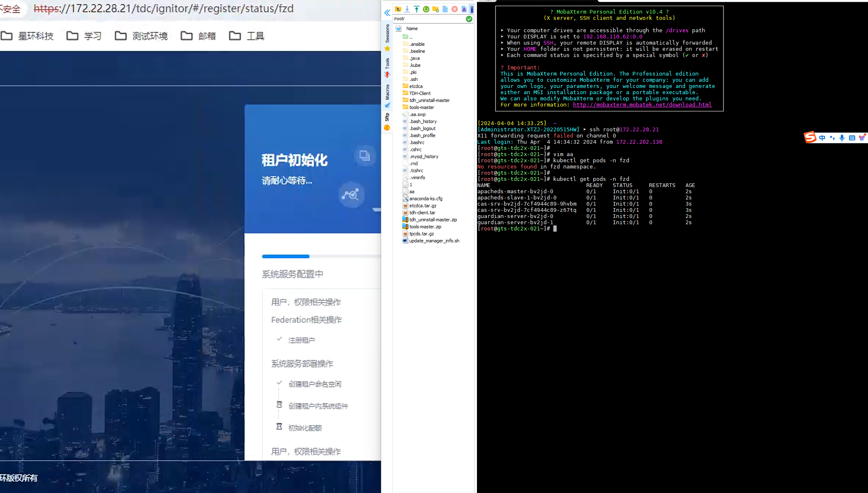The image size is (868, 493).
Task: Open the IME skin shirt icon
Action: 862,138
